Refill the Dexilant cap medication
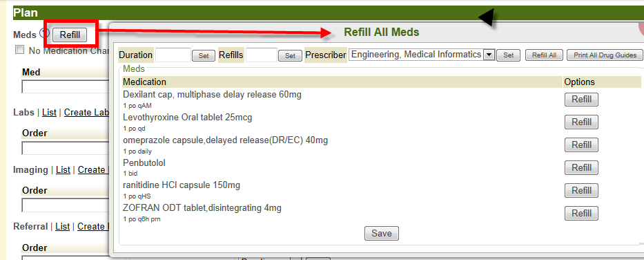The image size is (644, 260). tap(581, 100)
